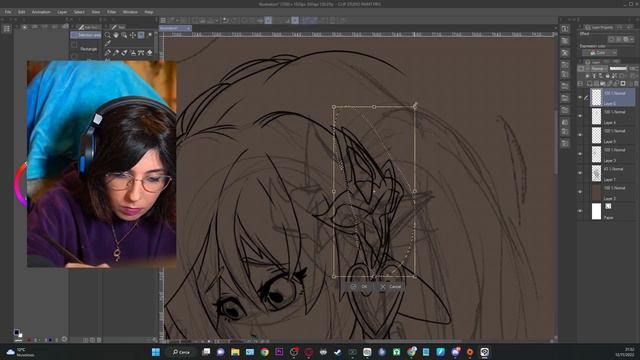
Task: Open Steam from the taskbar
Action: [x=338, y=352]
